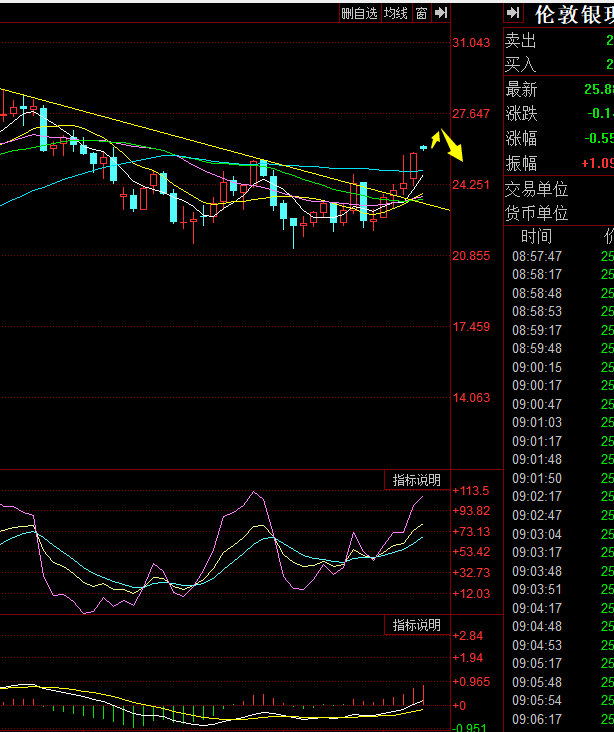Screen dimensions: 614x732
Task: Click the 时间 column header
Action: point(536,236)
